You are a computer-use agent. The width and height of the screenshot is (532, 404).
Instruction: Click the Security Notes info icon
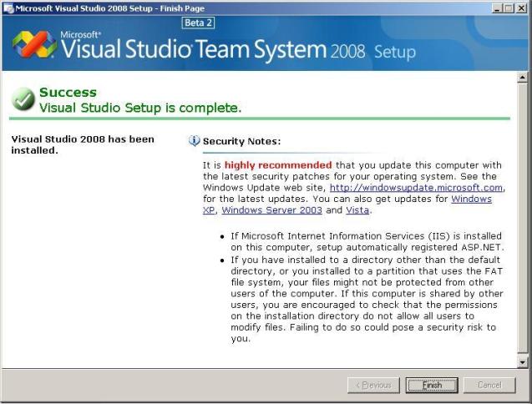click(x=194, y=141)
